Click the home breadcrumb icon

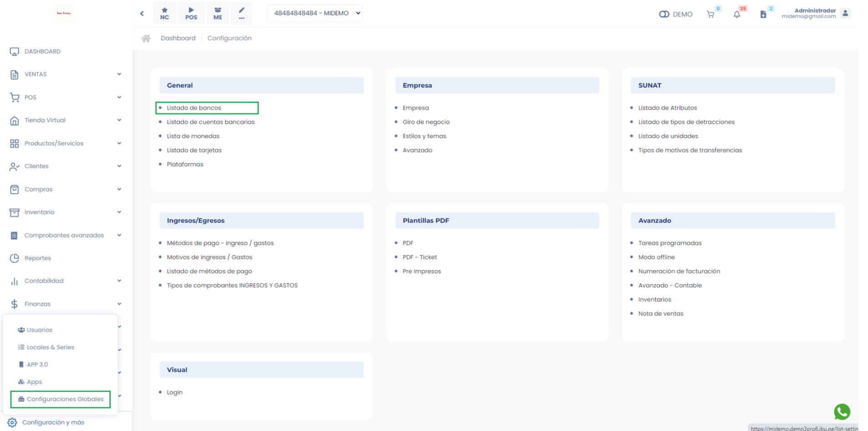click(146, 38)
